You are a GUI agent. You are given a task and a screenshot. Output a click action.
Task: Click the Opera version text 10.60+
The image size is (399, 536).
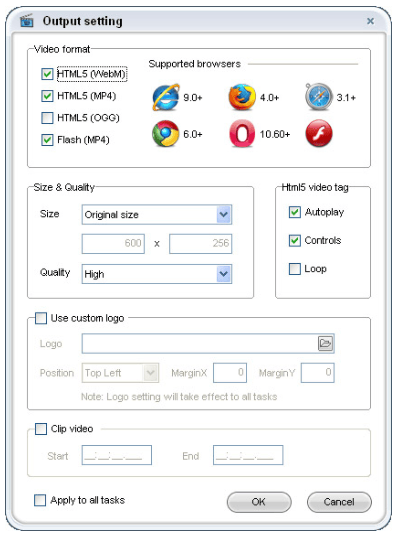click(x=275, y=134)
